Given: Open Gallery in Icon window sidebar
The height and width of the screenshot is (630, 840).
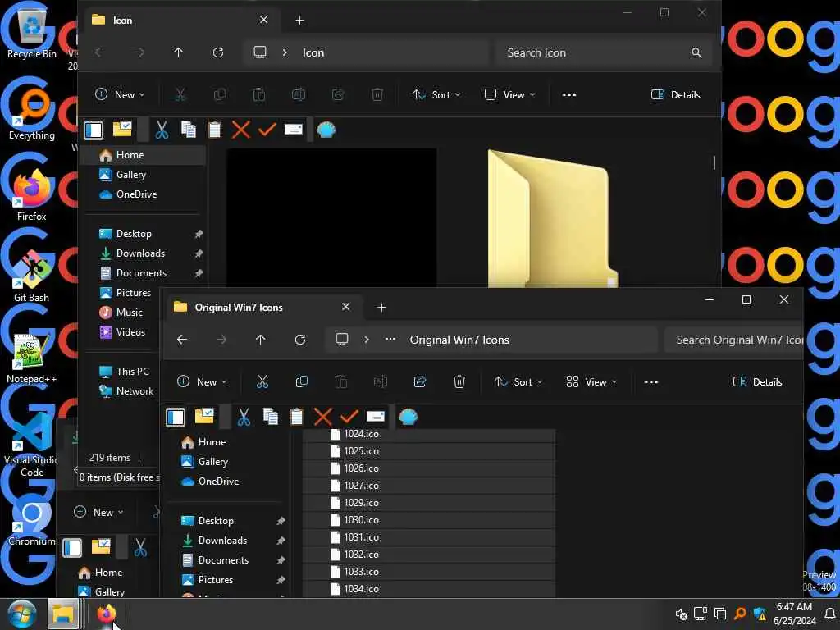Looking at the screenshot, I should (130, 175).
